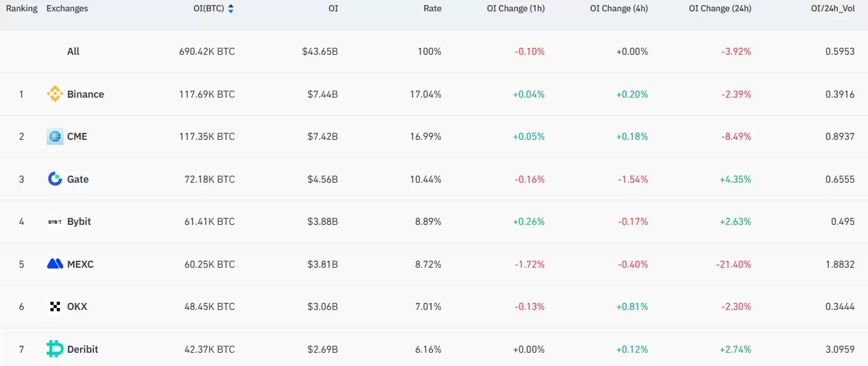
Task: Click the OI Change (24h) column header
Action: pos(719,9)
